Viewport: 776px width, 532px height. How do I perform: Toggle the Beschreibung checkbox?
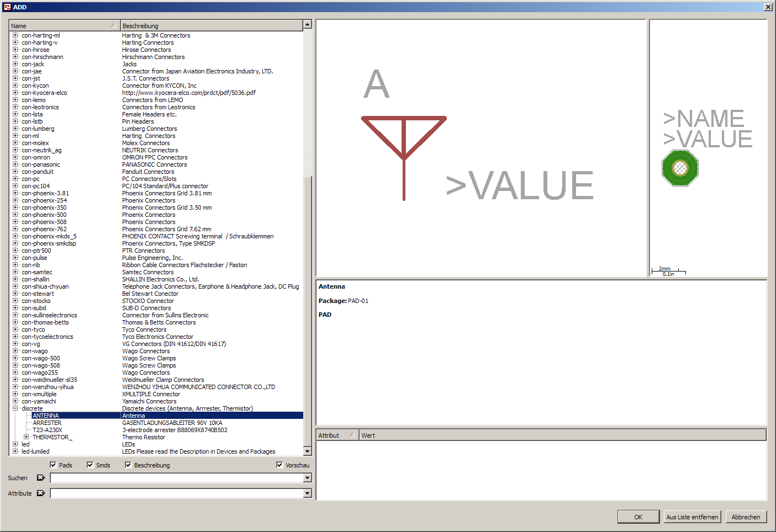128,465
